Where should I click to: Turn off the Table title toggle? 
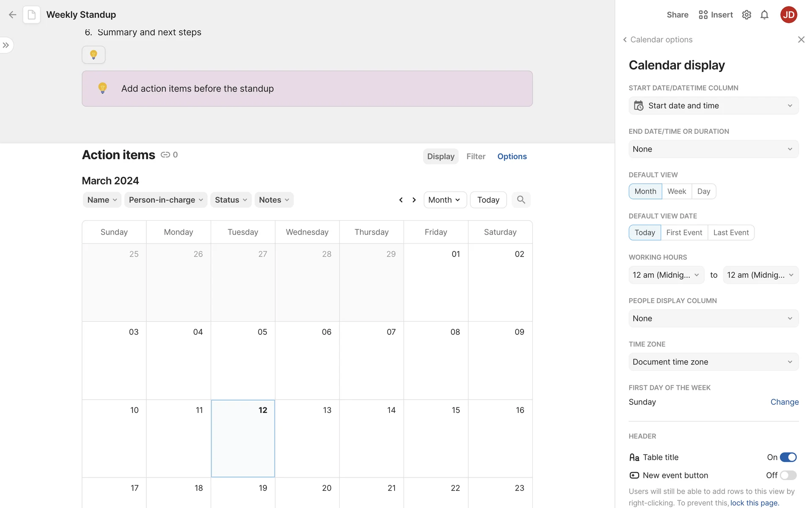click(x=788, y=457)
